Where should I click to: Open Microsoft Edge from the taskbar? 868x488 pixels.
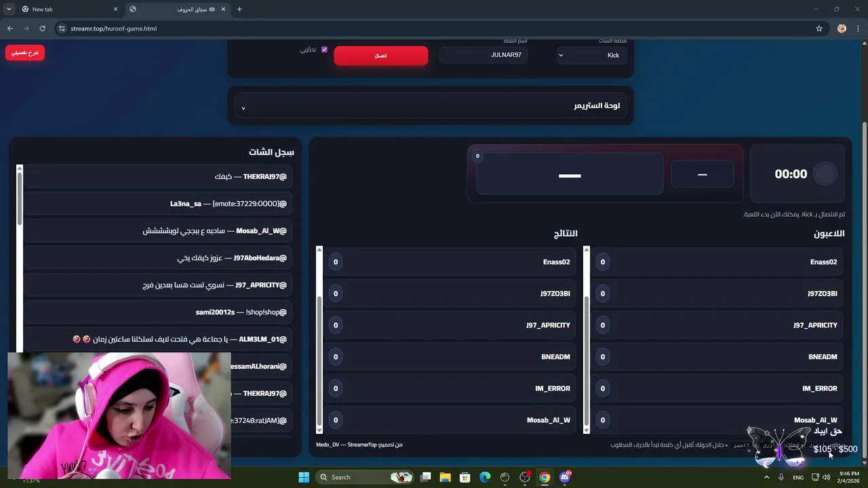[485, 477]
